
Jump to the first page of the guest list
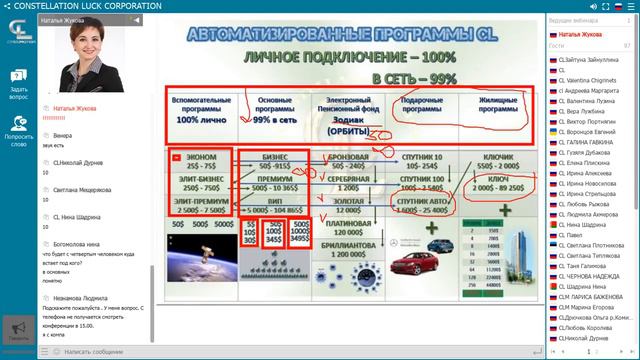pyautogui.click(x=553, y=351)
